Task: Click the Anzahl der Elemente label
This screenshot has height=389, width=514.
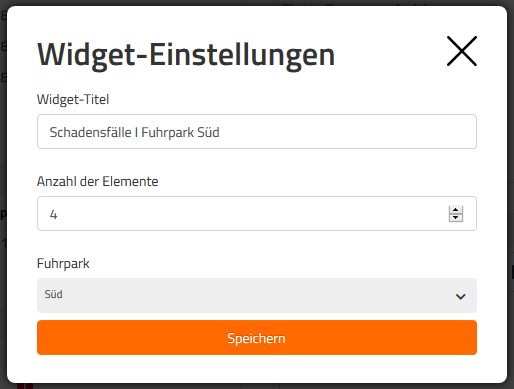Action: (97, 181)
